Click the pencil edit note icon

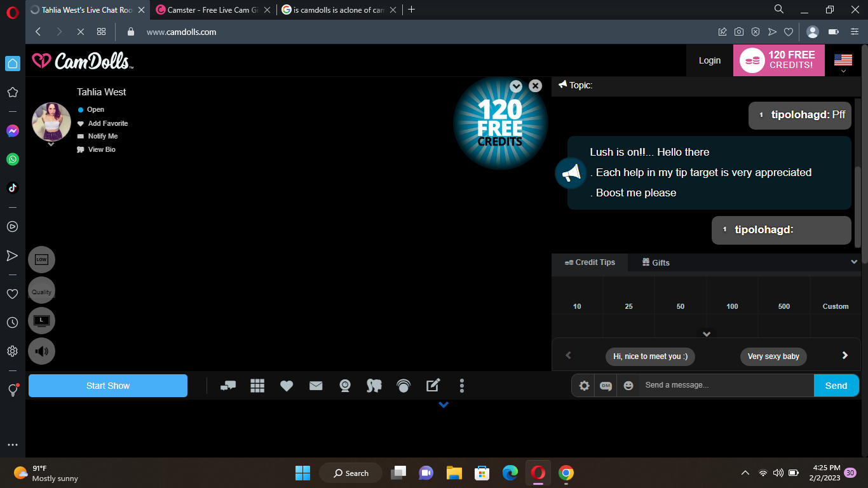[433, 385]
